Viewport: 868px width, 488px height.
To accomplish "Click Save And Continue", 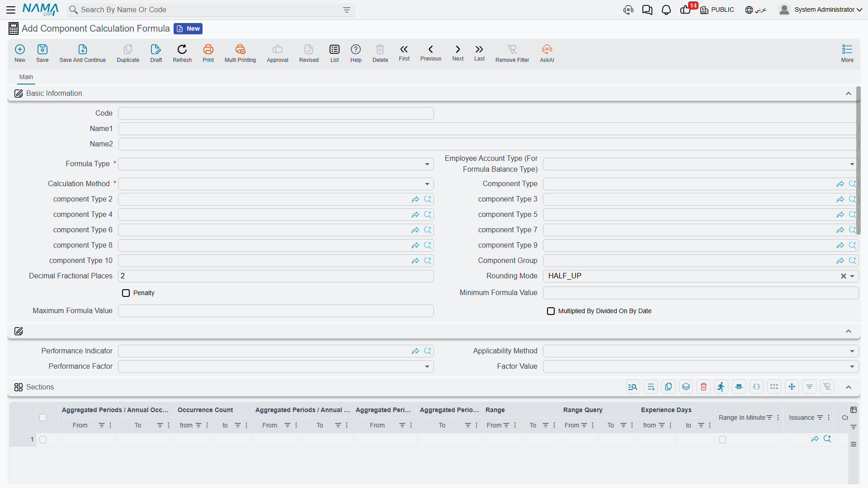I will click(x=83, y=53).
